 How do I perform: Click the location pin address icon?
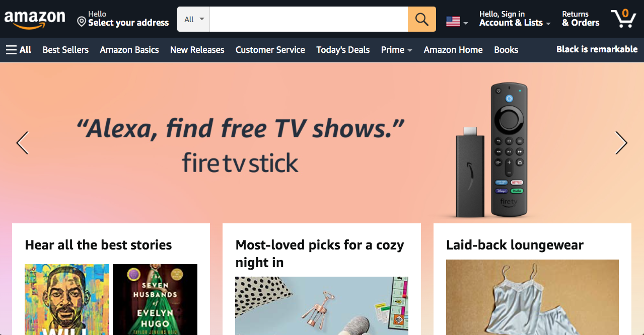tap(82, 22)
